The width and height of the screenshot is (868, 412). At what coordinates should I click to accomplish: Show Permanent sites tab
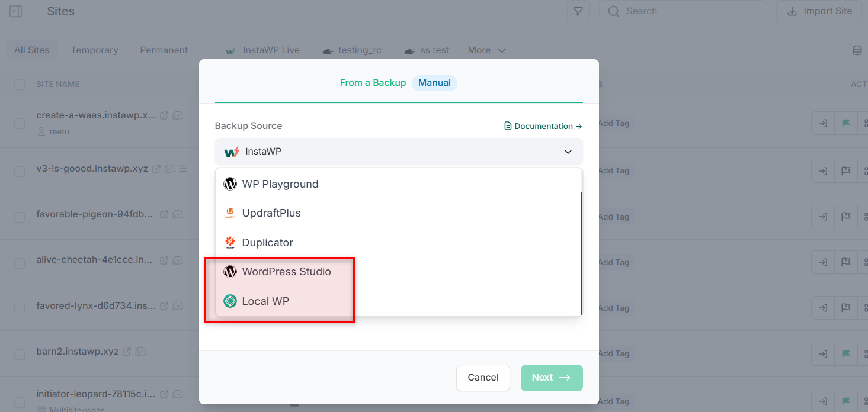(164, 50)
